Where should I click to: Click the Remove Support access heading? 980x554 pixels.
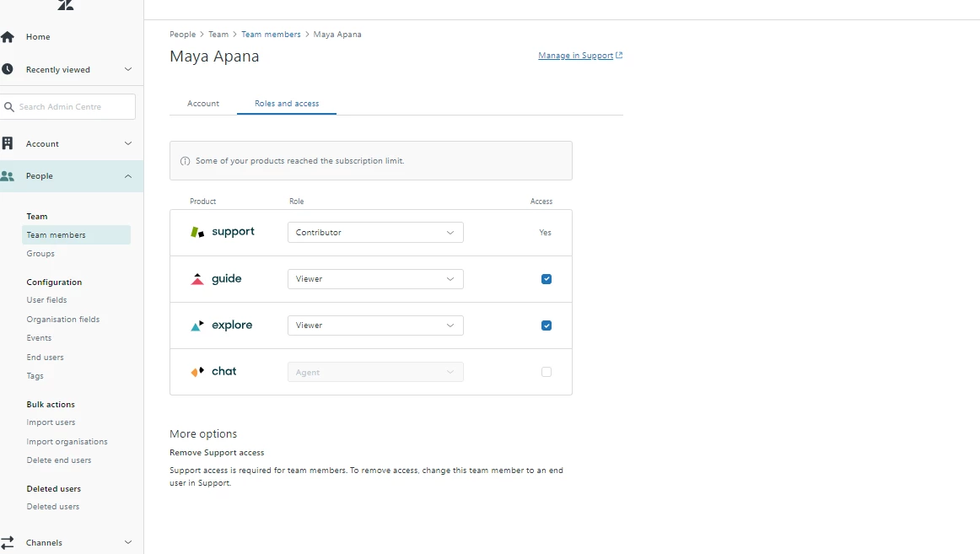click(x=217, y=452)
